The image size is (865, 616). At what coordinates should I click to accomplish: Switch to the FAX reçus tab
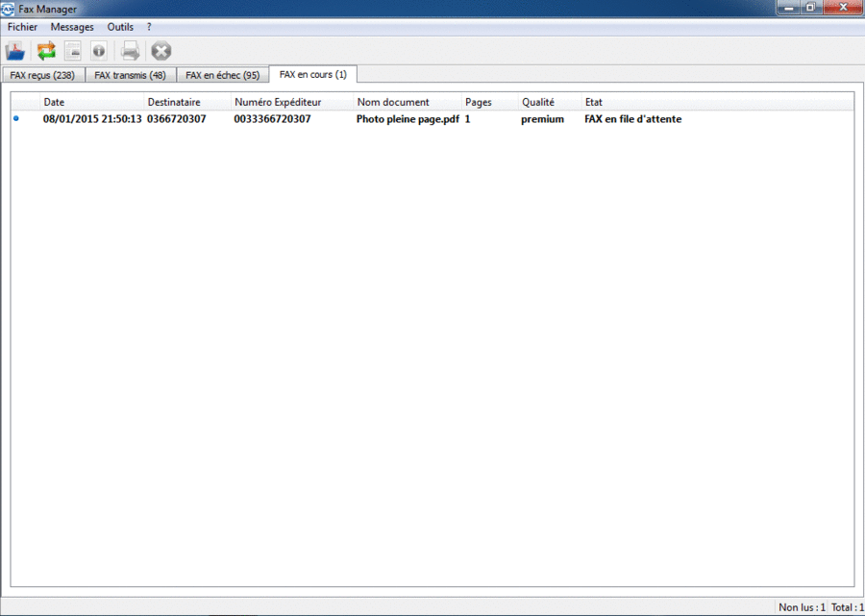point(42,75)
